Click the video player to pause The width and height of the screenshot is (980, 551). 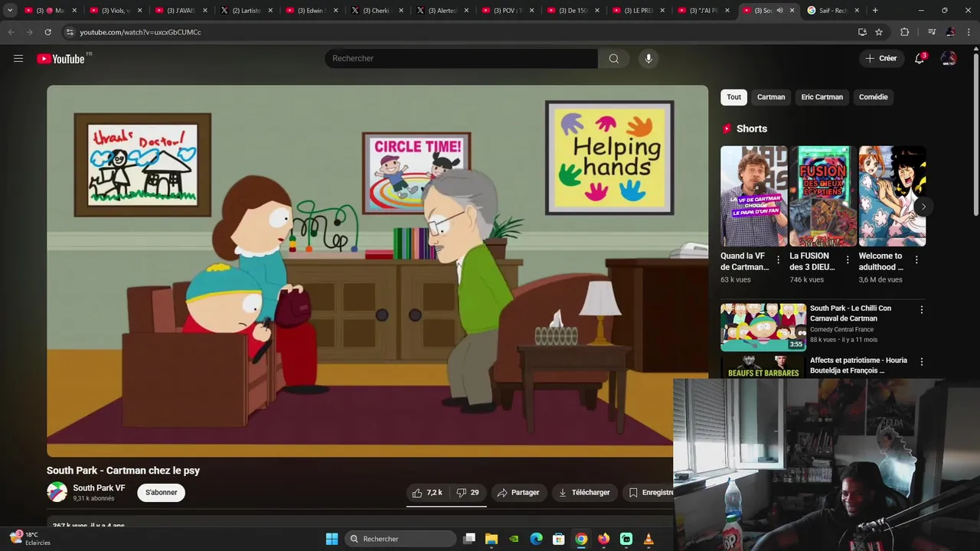click(377, 271)
